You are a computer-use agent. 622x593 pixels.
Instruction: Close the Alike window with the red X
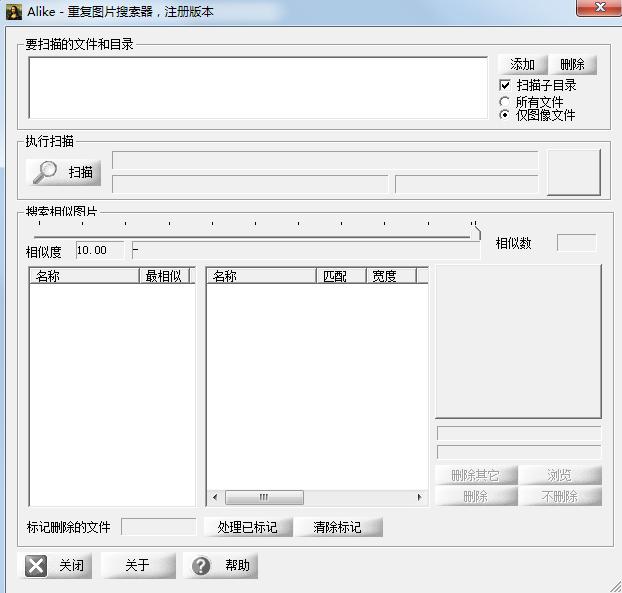pyautogui.click(x=600, y=7)
